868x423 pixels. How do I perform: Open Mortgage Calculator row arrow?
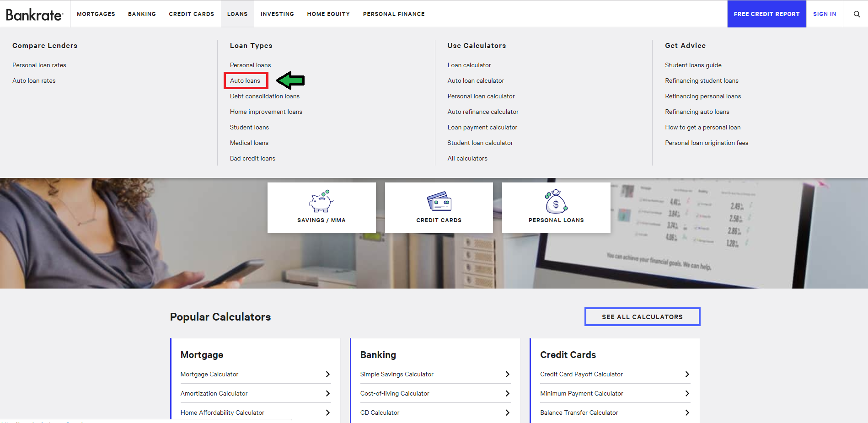tap(327, 374)
